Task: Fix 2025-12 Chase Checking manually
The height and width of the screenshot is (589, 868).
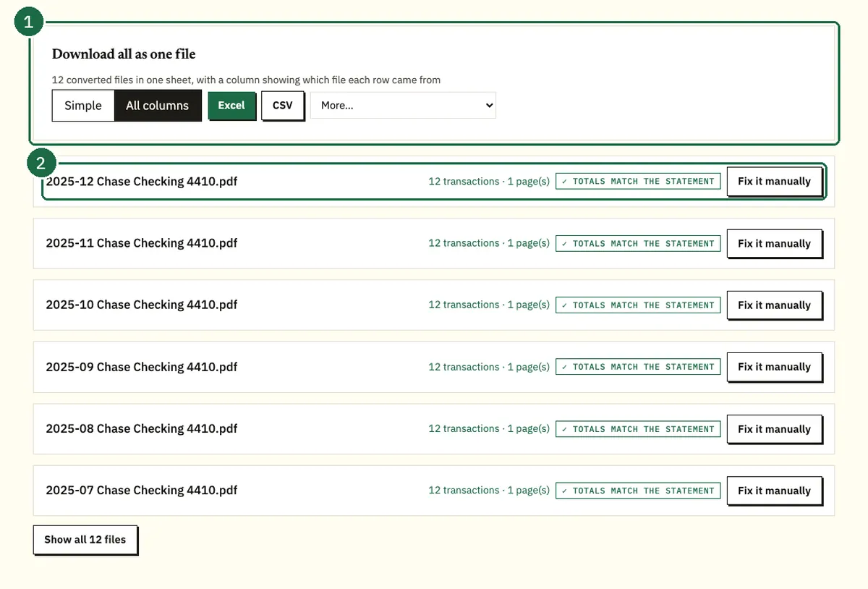Action: click(774, 182)
